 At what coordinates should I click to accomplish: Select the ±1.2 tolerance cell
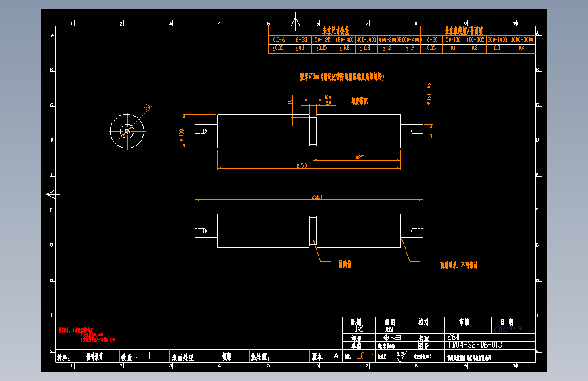click(388, 48)
